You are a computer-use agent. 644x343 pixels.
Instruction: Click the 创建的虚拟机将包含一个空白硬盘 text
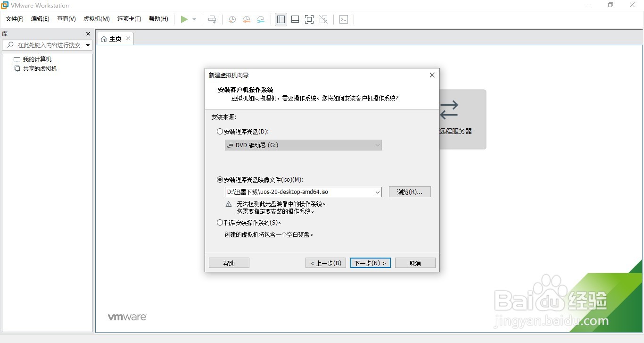269,234
